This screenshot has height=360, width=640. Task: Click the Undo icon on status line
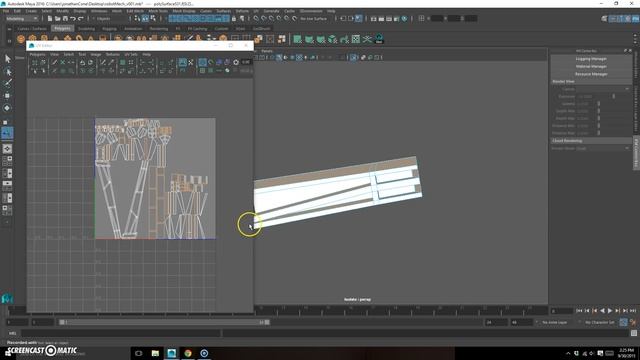click(x=73, y=18)
